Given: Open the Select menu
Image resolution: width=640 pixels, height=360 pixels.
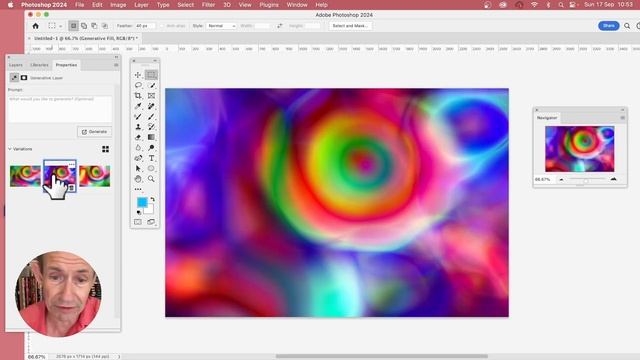Looking at the screenshot, I should click(185, 5).
